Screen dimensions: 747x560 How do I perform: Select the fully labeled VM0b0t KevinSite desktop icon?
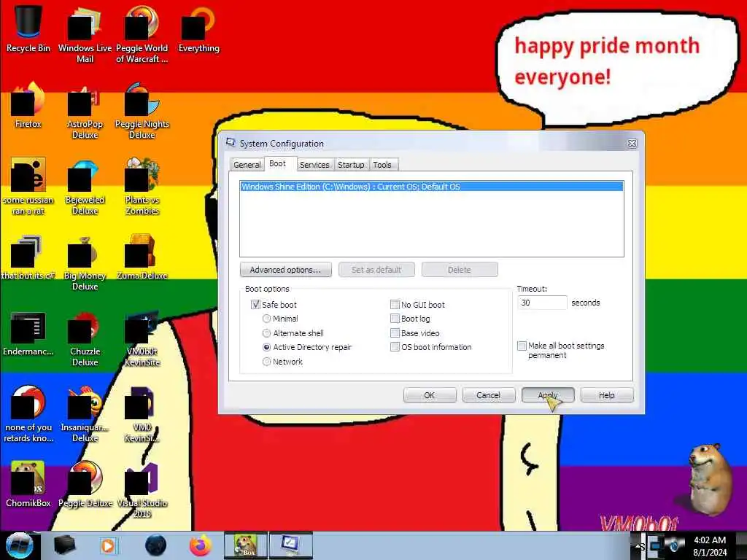142,338
